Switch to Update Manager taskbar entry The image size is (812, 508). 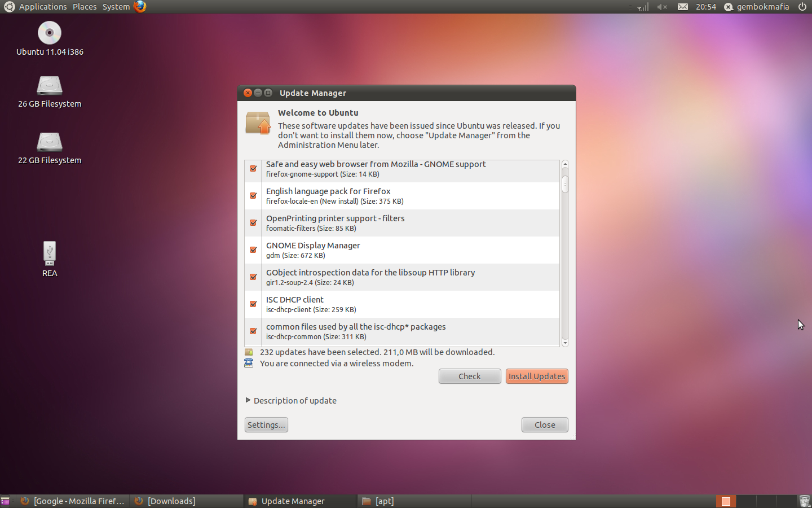301,501
